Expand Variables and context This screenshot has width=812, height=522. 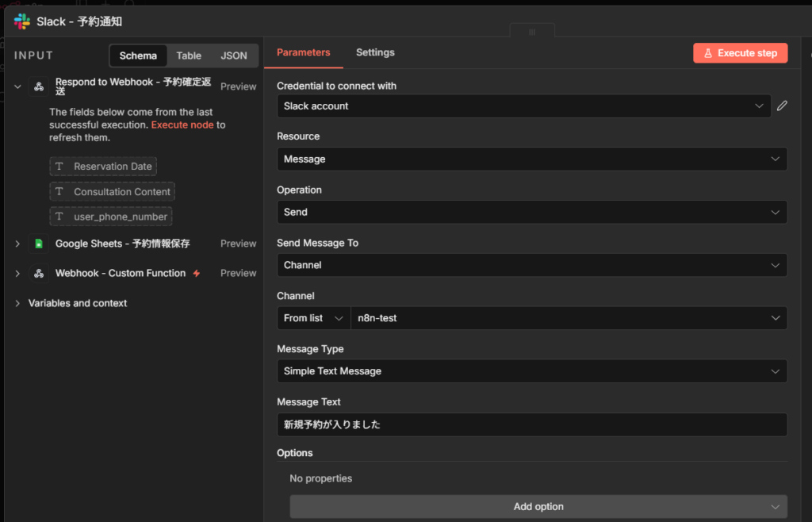click(x=17, y=303)
